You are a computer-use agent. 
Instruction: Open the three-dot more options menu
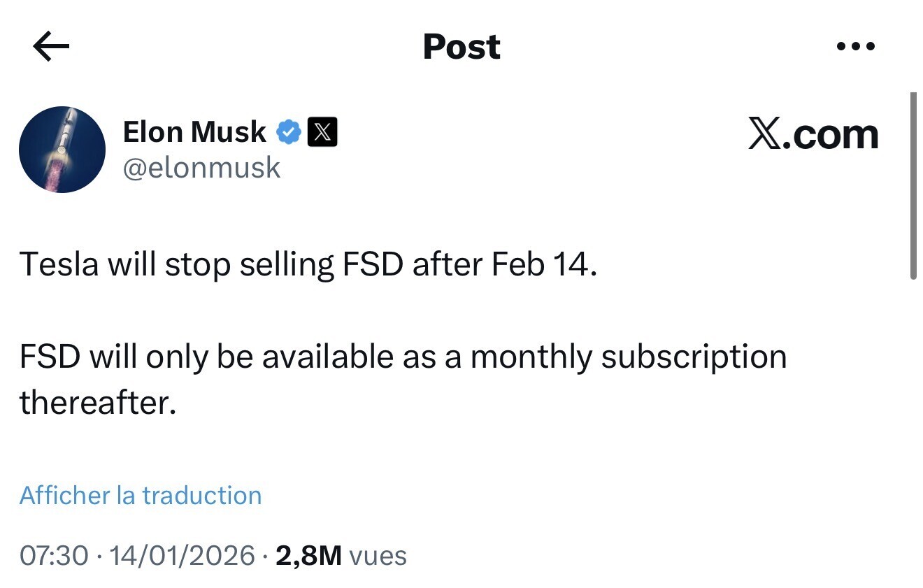pyautogui.click(x=855, y=47)
